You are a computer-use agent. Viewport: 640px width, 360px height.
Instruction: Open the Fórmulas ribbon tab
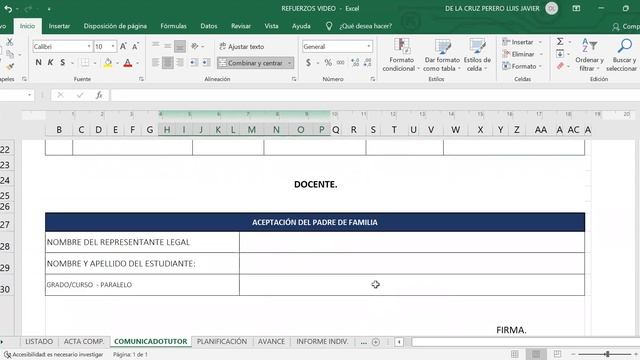click(x=173, y=26)
